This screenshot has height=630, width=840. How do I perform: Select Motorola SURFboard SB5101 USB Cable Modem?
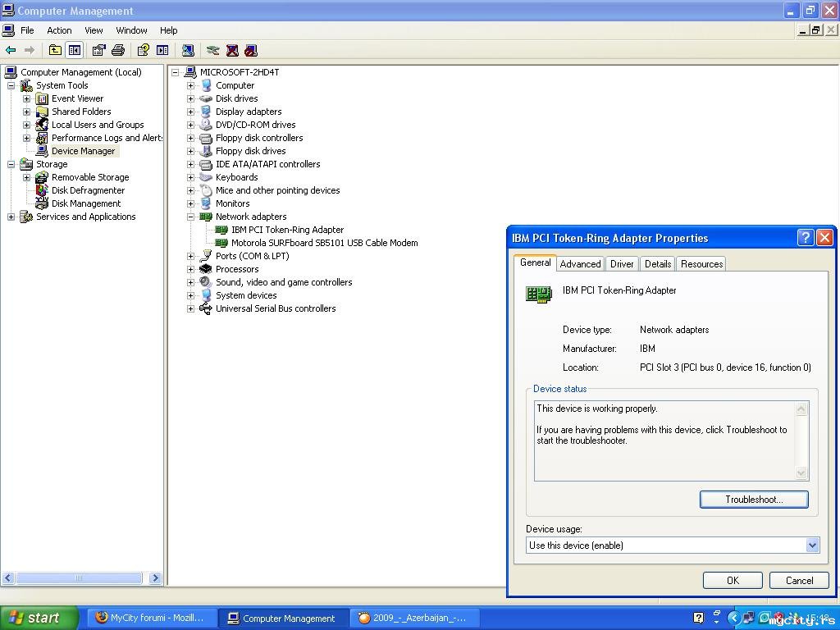pos(324,243)
